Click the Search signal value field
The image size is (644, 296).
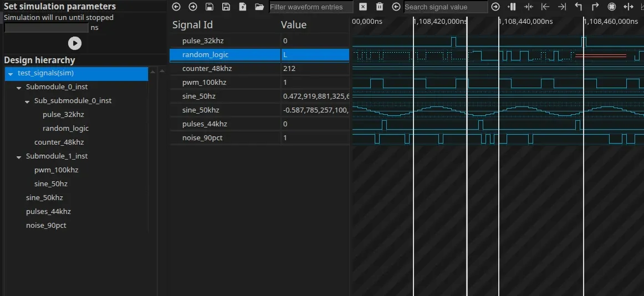tap(445, 7)
